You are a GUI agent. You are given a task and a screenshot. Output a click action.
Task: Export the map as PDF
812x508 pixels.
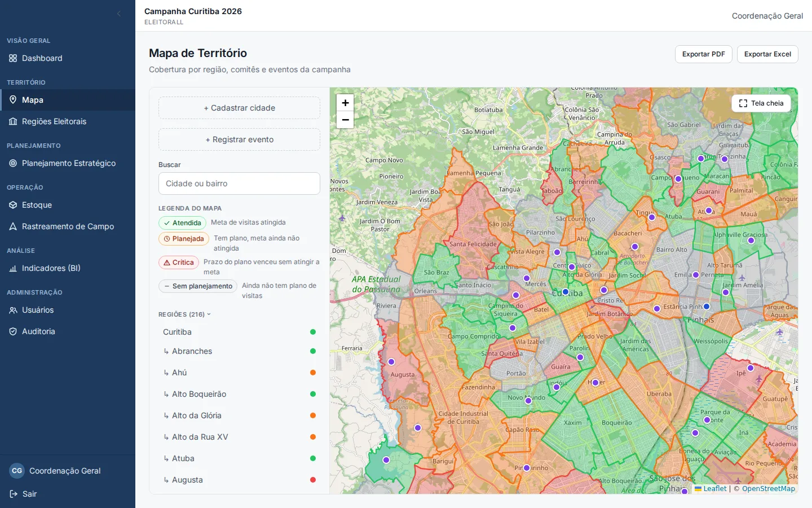[704, 54]
